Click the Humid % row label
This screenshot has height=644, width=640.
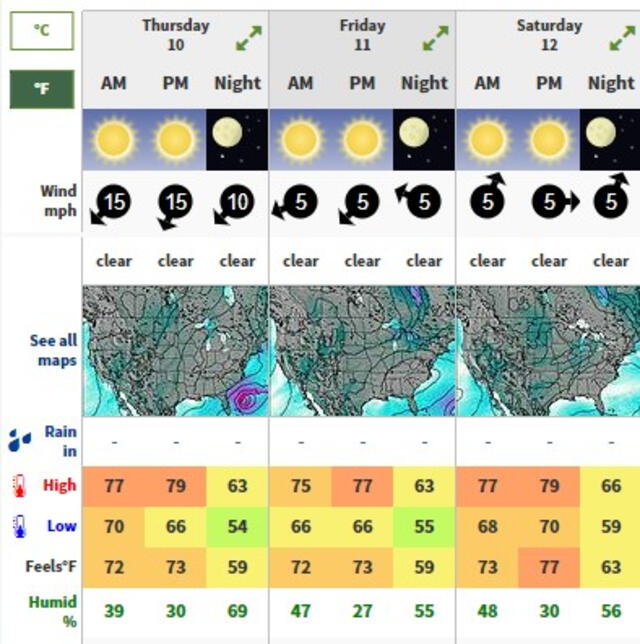pyautogui.click(x=53, y=612)
